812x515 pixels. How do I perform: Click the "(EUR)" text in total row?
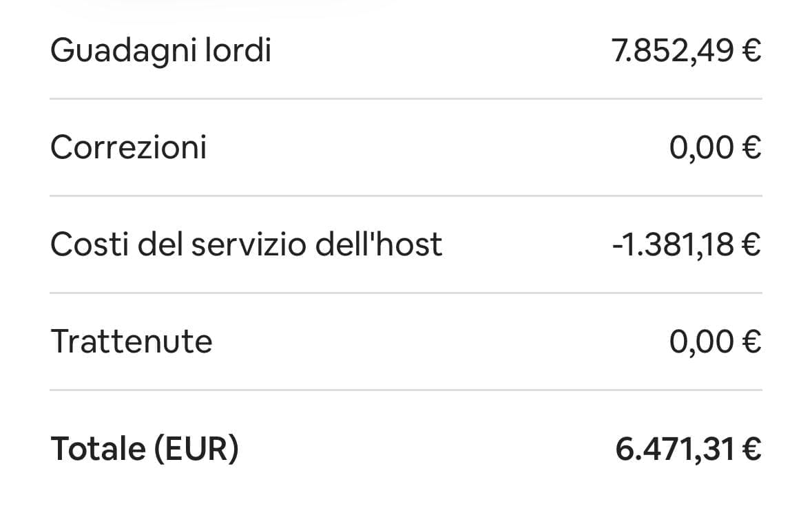point(197,449)
